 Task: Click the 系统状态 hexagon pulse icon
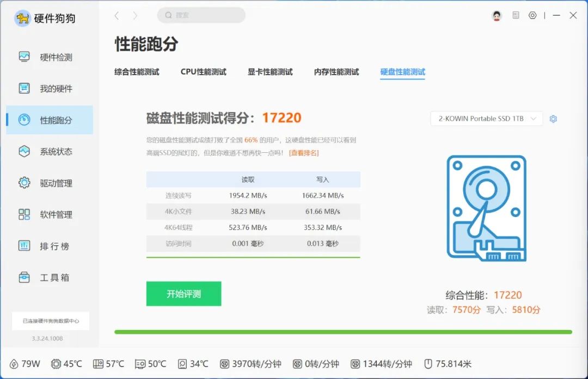coord(24,151)
